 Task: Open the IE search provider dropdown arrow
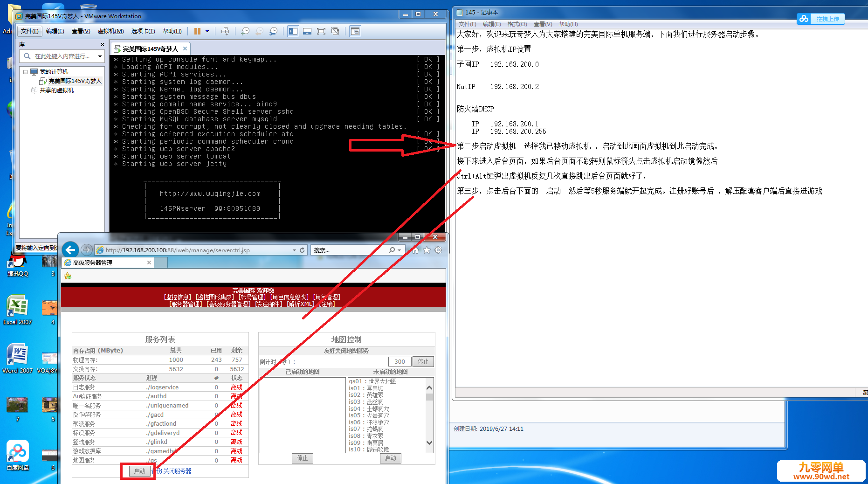click(x=399, y=250)
